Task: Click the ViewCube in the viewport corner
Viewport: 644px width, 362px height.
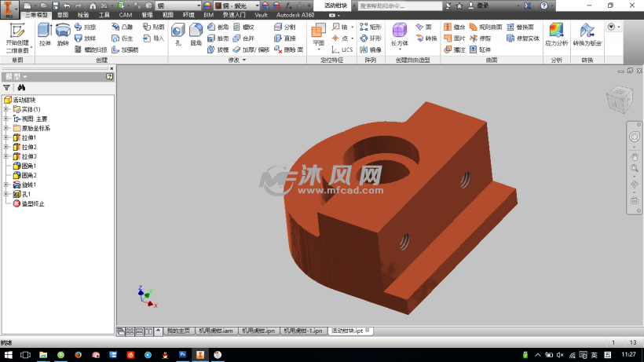Action: 617,99
